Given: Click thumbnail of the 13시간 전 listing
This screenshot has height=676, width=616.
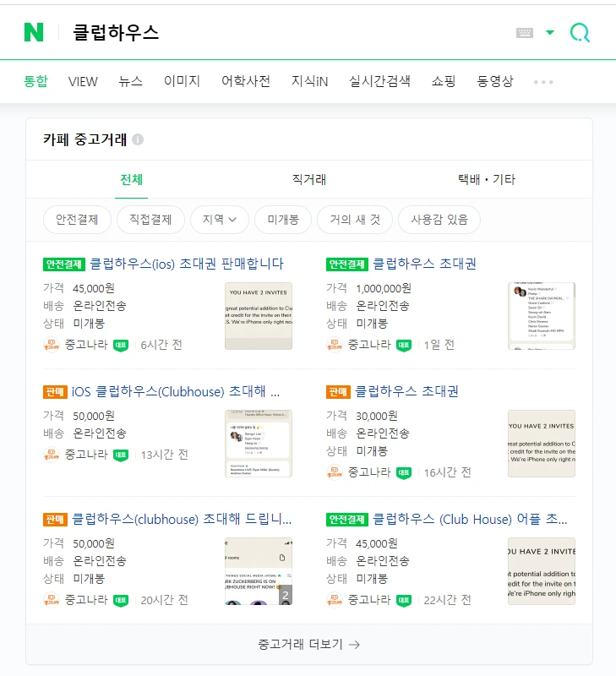Looking at the screenshot, I should (259, 444).
